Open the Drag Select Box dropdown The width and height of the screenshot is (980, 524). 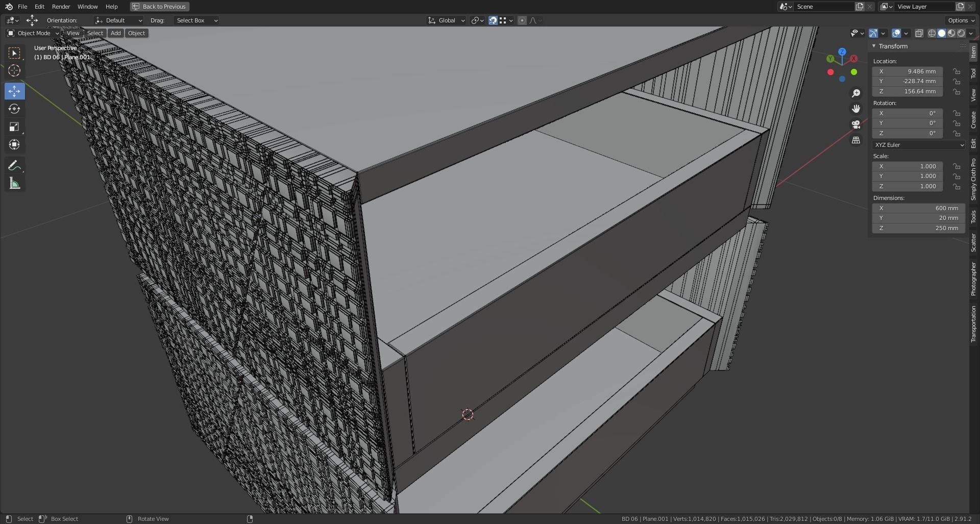pos(197,20)
